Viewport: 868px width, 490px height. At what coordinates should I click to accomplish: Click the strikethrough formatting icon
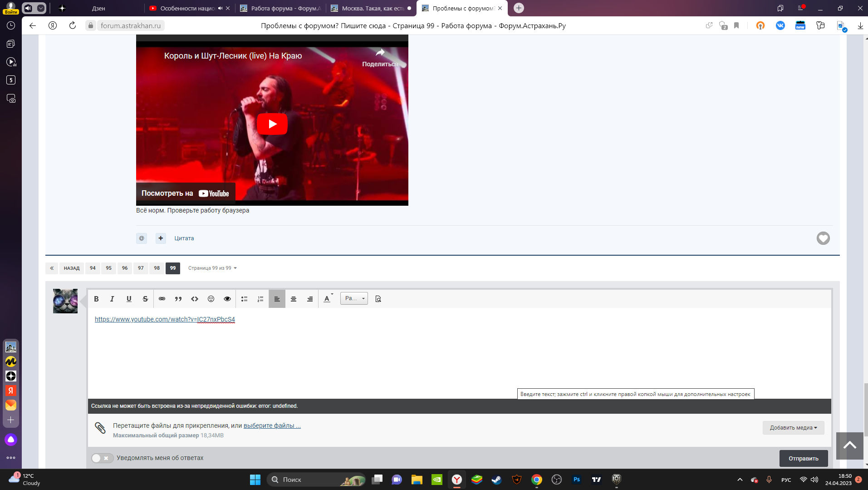pyautogui.click(x=145, y=299)
